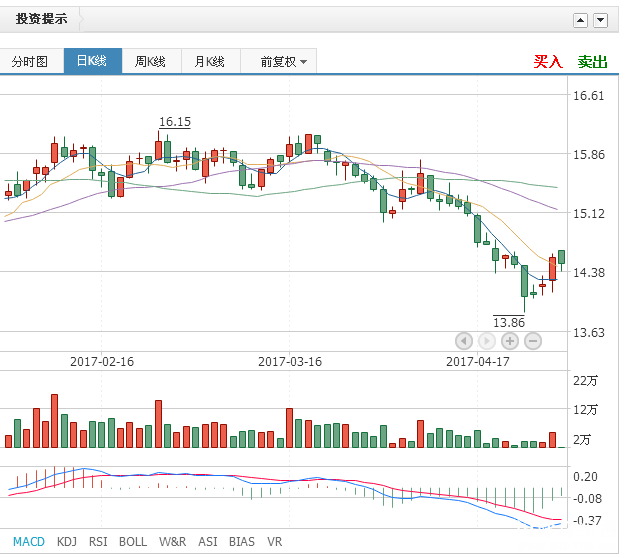Zoom out chart with minus icon
Viewport: 625px width, 558px height.
(x=533, y=341)
